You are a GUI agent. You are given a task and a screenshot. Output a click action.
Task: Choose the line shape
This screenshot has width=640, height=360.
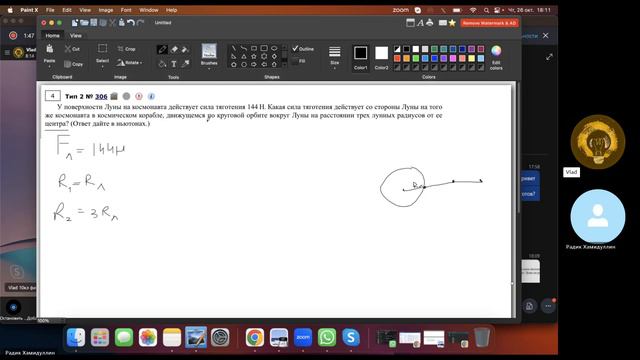click(233, 48)
